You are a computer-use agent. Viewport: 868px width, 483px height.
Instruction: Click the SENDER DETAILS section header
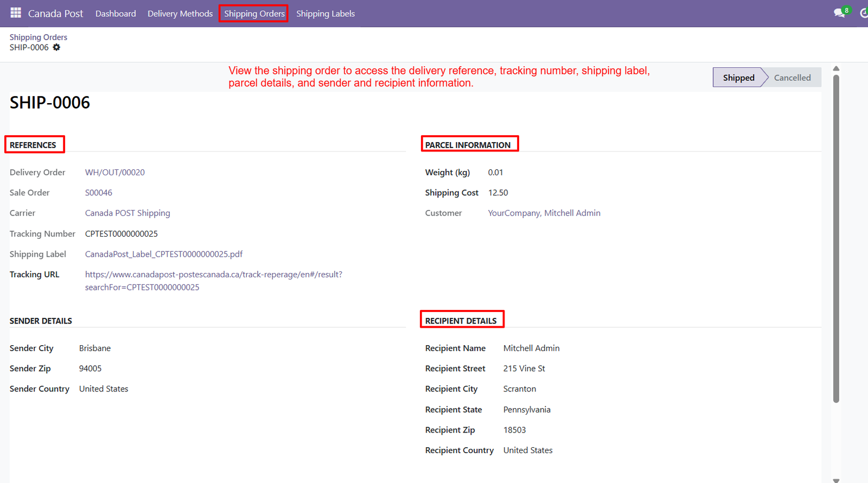pos(41,321)
